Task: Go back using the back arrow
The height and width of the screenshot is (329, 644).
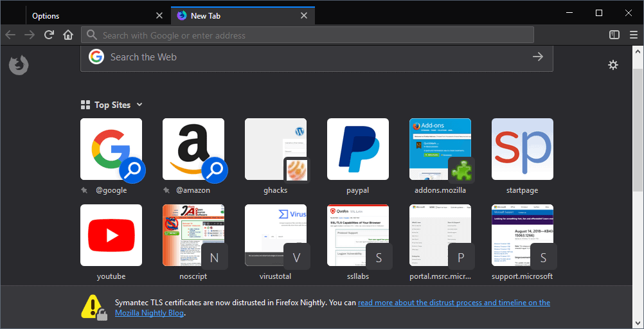Action: [x=10, y=35]
